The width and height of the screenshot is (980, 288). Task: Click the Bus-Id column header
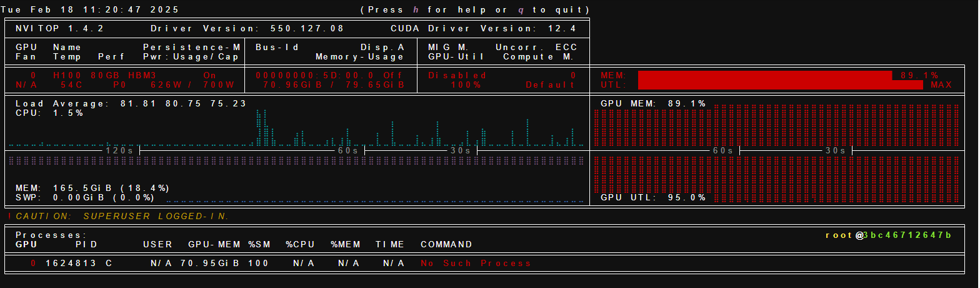[277, 48]
